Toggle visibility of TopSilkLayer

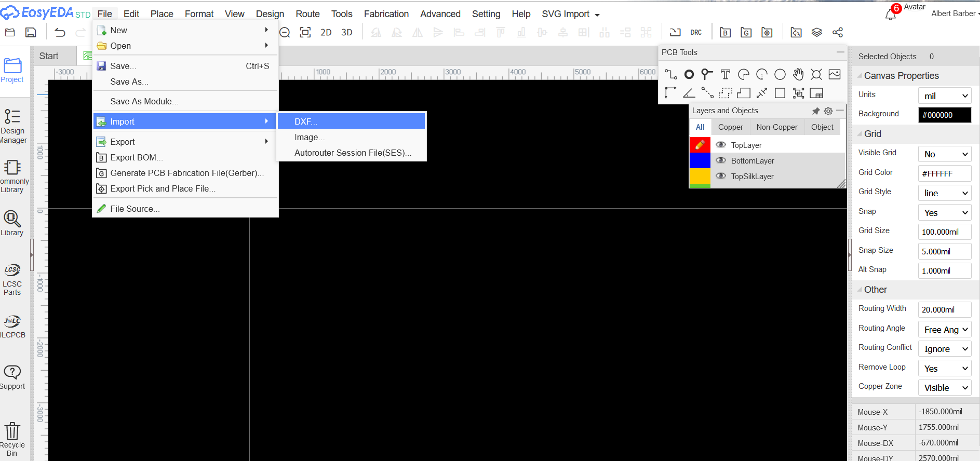(721, 176)
